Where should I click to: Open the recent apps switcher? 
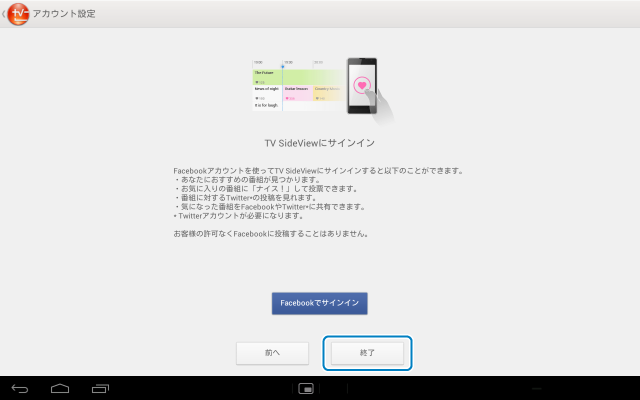[x=100, y=387]
